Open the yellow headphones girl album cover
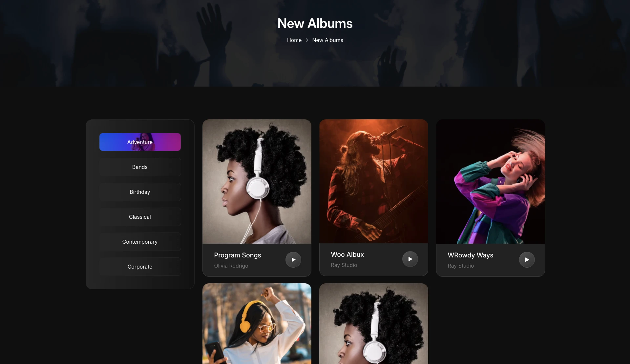Image resolution: width=630 pixels, height=364 pixels. (257, 324)
